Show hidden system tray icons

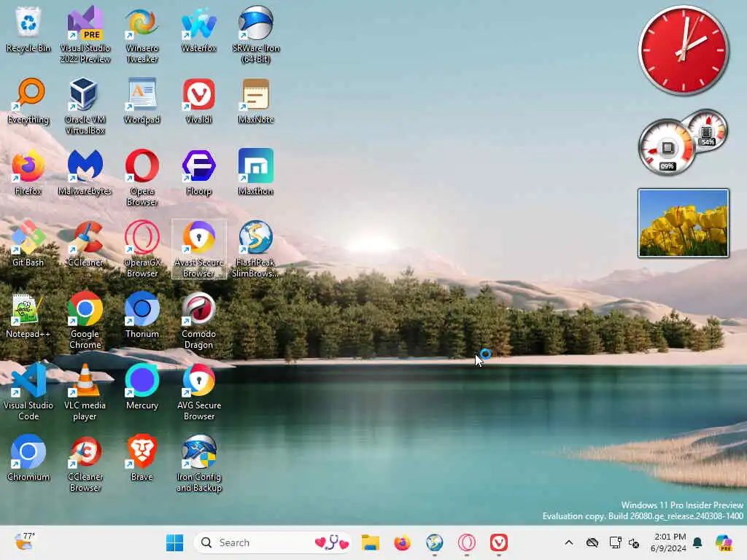(569, 542)
